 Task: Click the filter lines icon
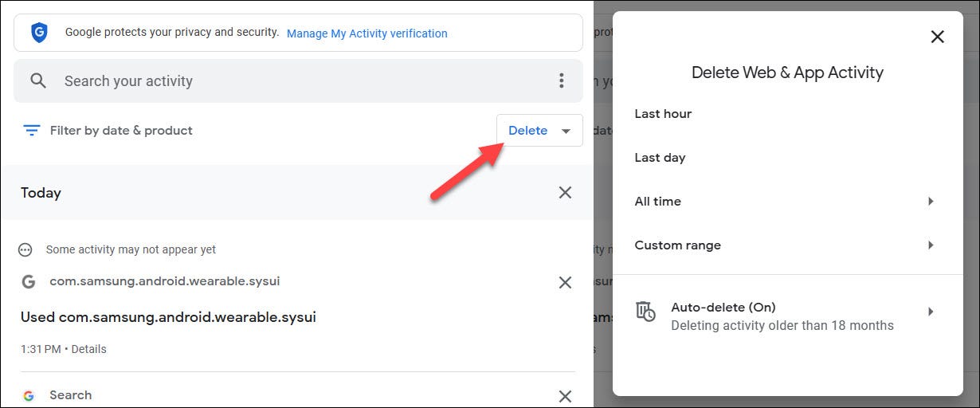pos(32,131)
